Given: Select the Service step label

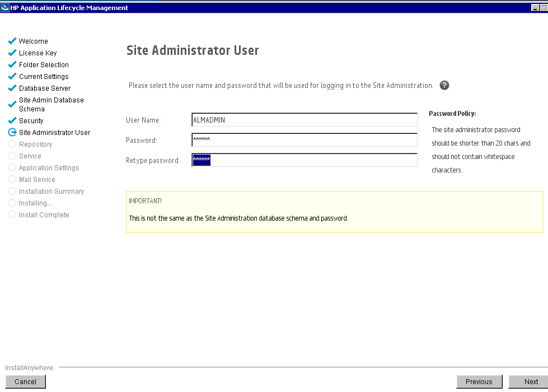Looking at the screenshot, I should pos(30,156).
